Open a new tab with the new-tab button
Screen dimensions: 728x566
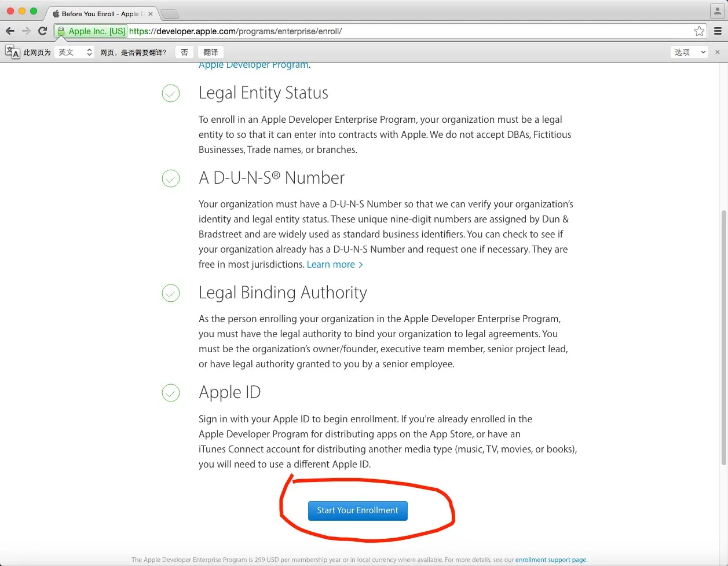tap(170, 14)
